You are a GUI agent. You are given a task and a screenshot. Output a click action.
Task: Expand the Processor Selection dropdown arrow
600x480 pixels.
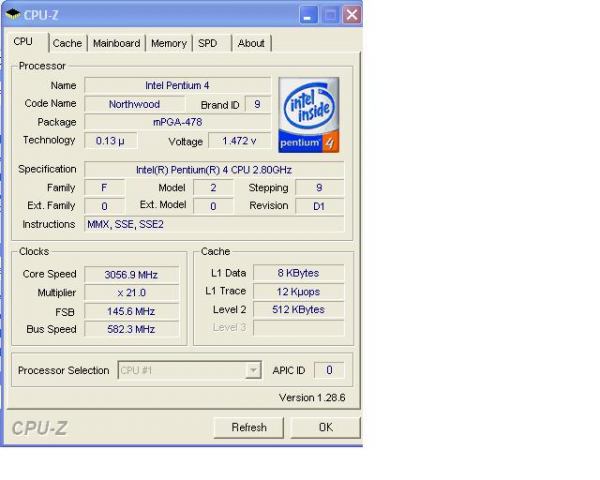253,370
